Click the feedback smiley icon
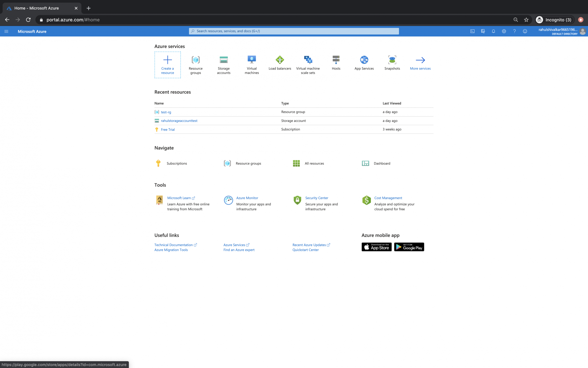This screenshot has width=588, height=368. click(x=525, y=31)
